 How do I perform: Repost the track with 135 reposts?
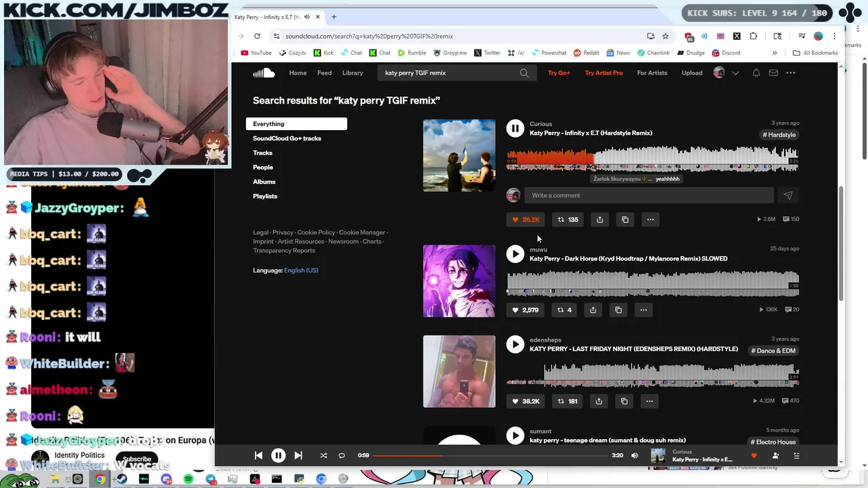coord(568,220)
